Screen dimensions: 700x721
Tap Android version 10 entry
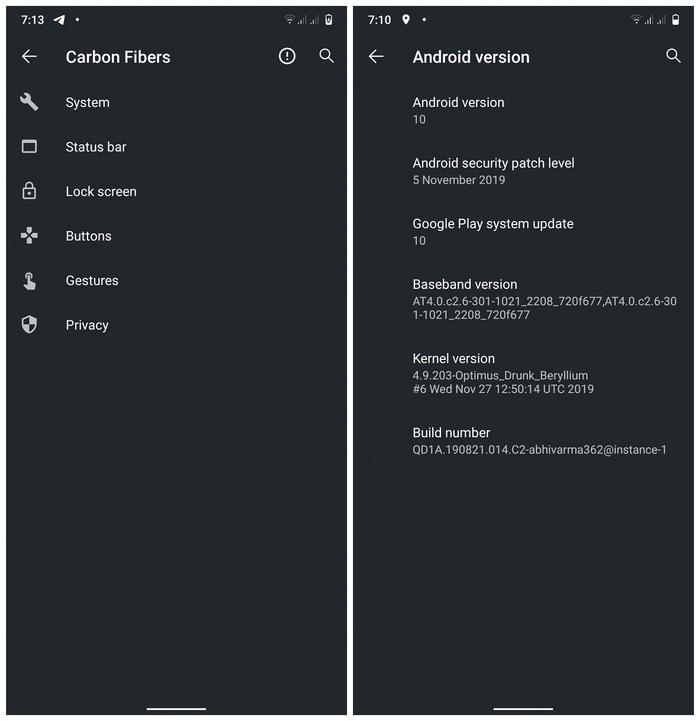click(523, 110)
